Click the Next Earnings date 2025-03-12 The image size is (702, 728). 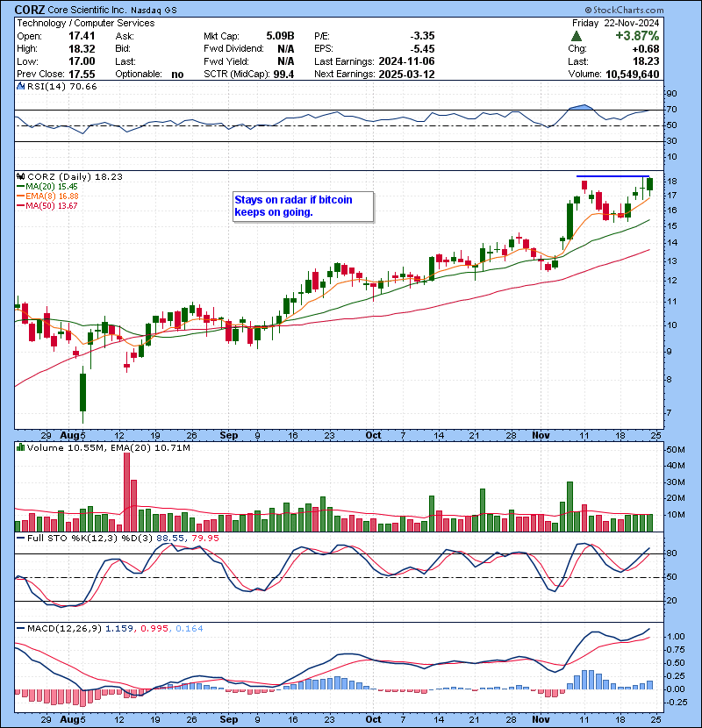[406, 75]
